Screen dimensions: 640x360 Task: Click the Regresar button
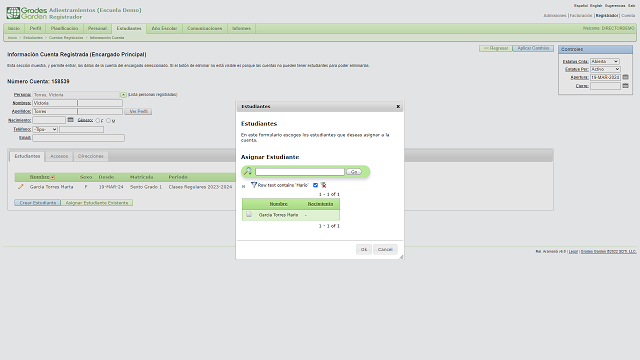496,48
